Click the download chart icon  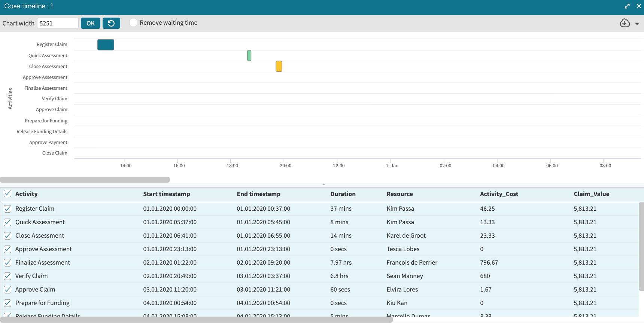(x=625, y=23)
